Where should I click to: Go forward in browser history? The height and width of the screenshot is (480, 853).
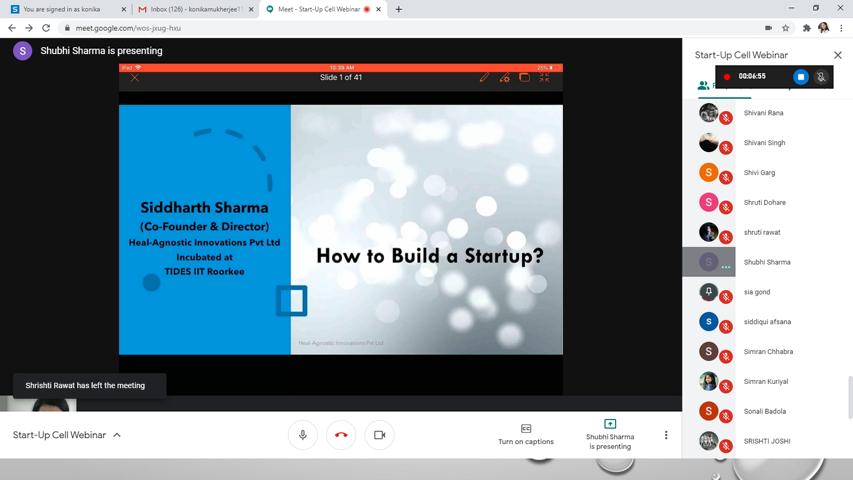[x=29, y=28]
